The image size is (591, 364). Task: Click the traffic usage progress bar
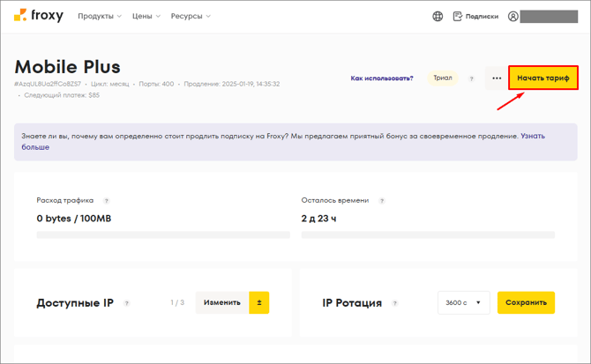click(x=163, y=235)
